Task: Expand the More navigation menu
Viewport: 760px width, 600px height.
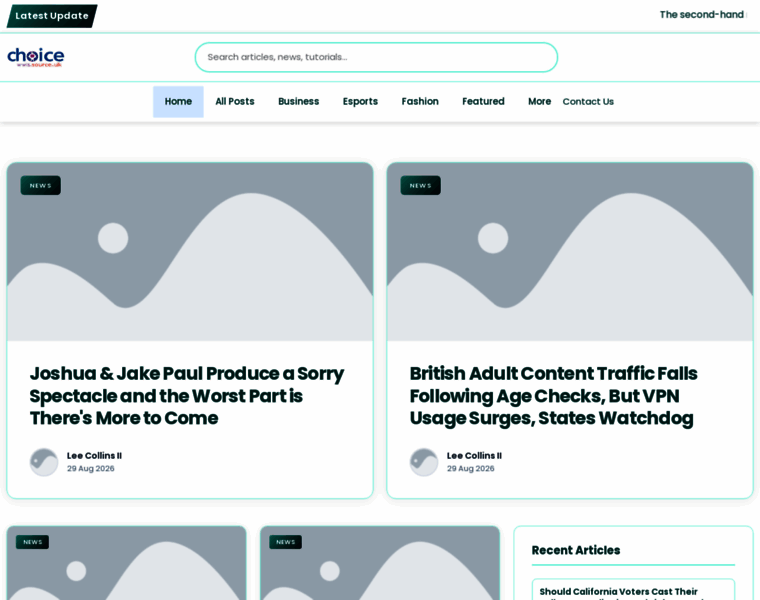Action: coord(539,102)
